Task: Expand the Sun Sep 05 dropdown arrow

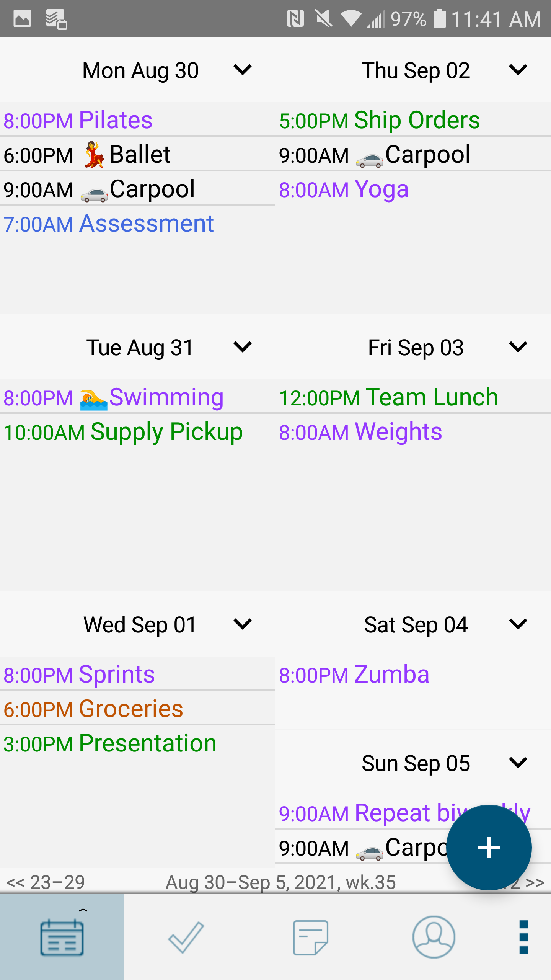Action: (x=518, y=763)
